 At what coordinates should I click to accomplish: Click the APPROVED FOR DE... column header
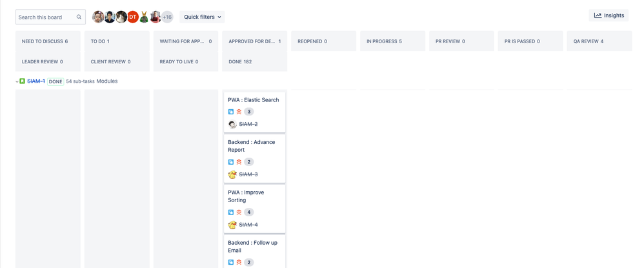click(x=255, y=41)
